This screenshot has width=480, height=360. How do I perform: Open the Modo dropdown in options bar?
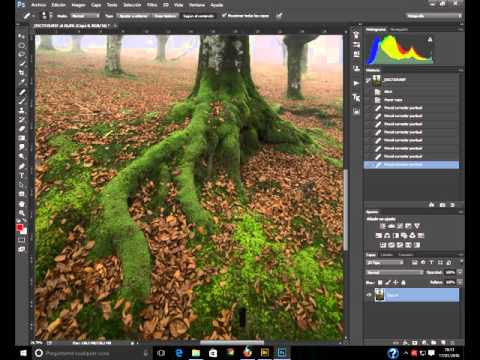85,16
